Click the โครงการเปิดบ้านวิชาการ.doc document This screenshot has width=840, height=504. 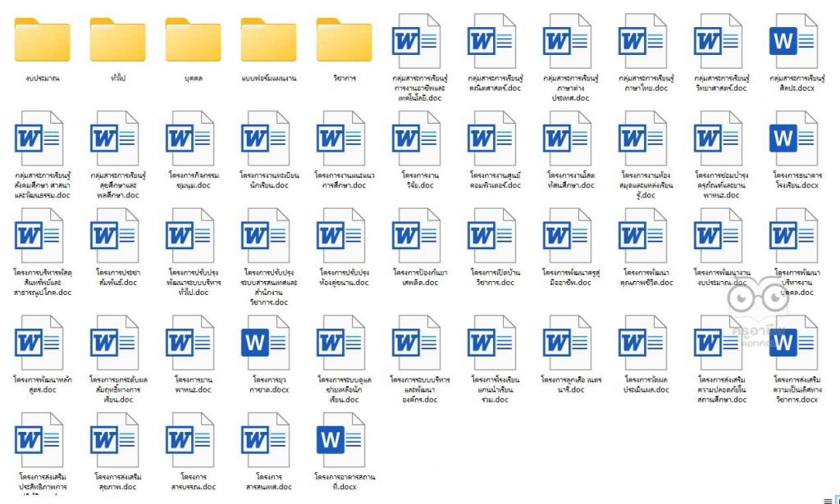coord(492,235)
